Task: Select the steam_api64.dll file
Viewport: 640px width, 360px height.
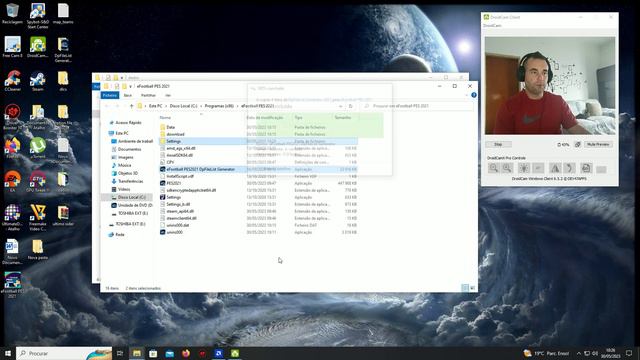Action: [x=180, y=211]
